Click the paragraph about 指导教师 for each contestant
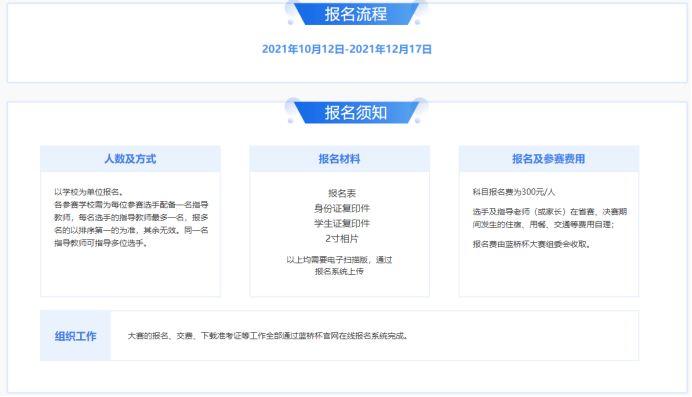 131,224
